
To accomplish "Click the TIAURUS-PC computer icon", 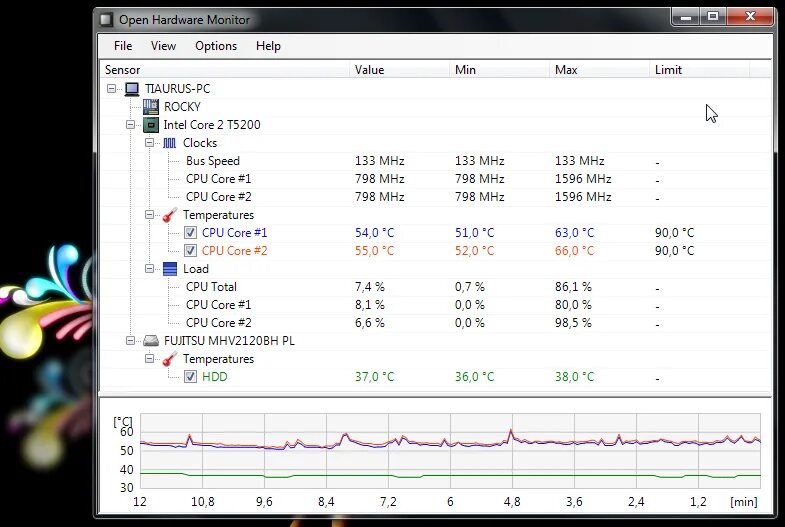I will tap(132, 89).
